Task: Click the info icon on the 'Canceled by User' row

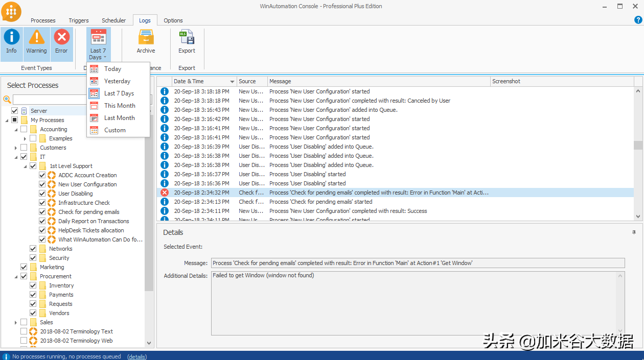Action: point(165,101)
